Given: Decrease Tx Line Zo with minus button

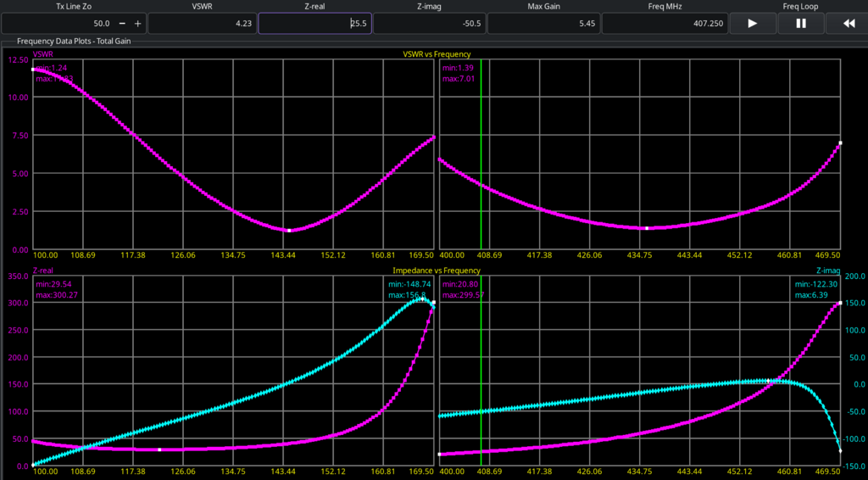Looking at the screenshot, I should (x=123, y=24).
